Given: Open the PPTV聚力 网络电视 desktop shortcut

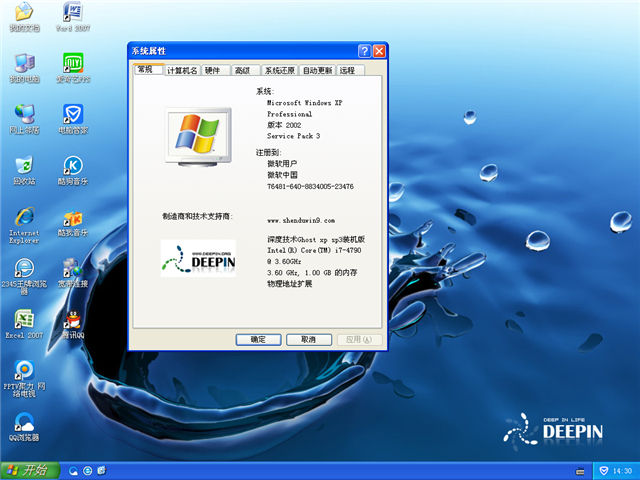Looking at the screenshot, I should coord(24,379).
